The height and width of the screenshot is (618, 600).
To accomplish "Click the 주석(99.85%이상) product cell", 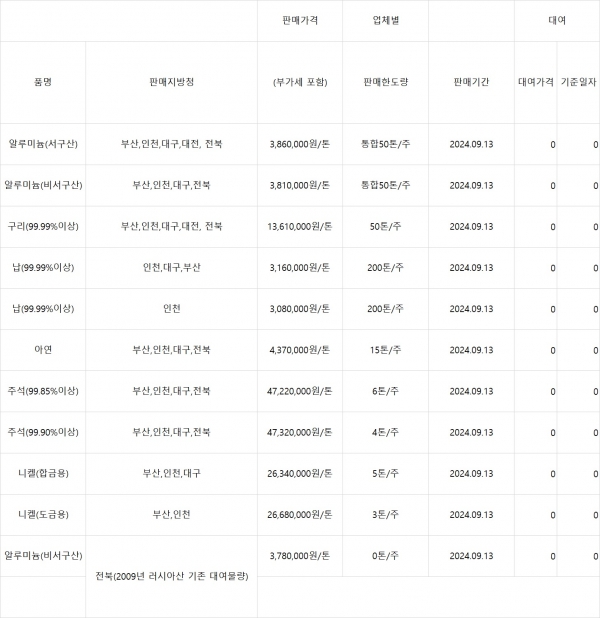I will 43,391.
